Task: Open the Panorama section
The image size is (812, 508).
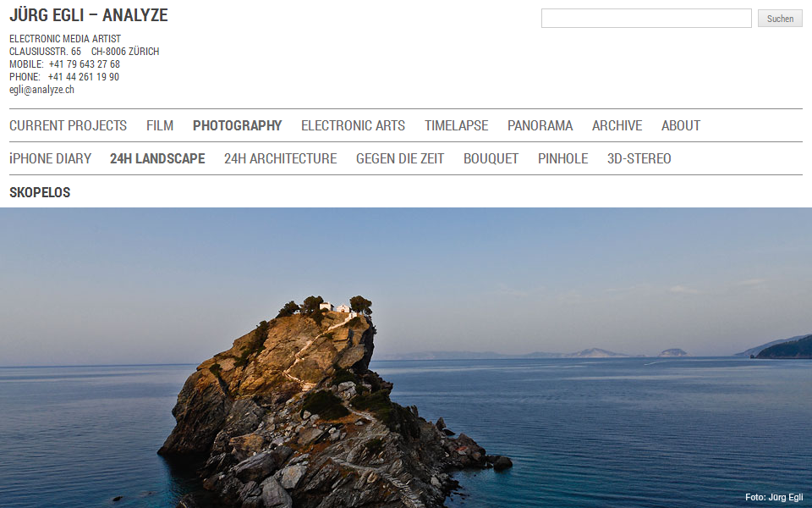Action: tap(540, 125)
